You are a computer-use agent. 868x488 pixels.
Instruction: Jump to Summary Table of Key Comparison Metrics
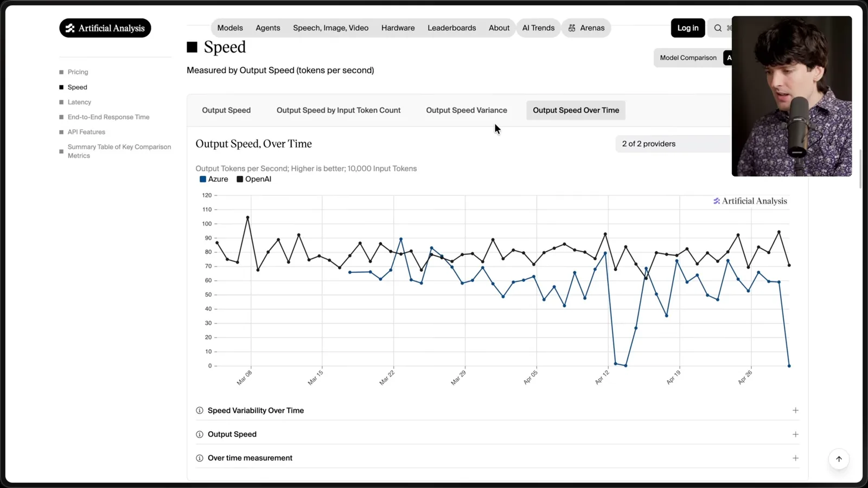[119, 151]
